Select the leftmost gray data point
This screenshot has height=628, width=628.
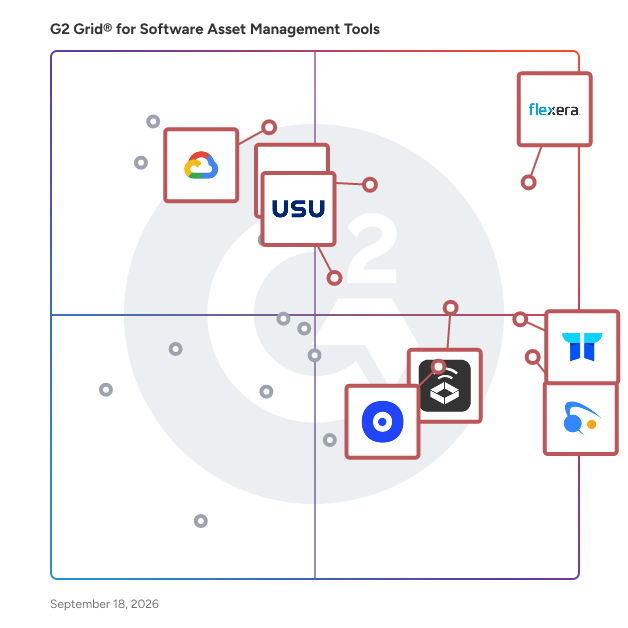click(106, 389)
